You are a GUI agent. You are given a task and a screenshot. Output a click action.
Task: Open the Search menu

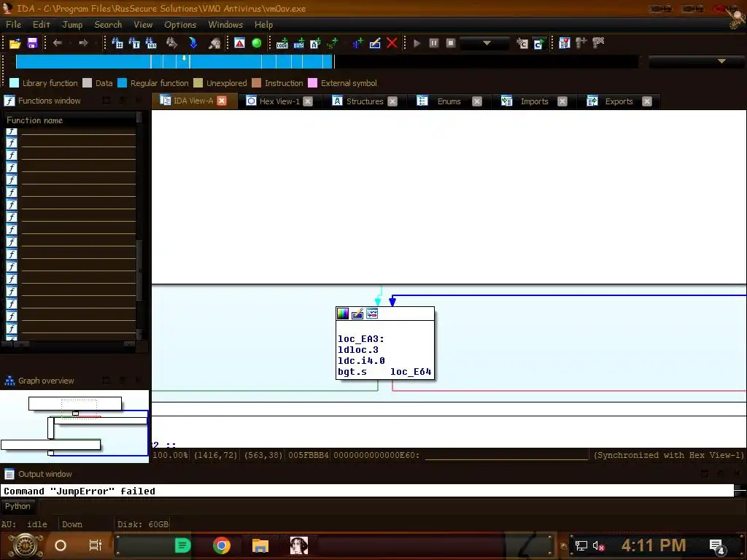coord(108,25)
